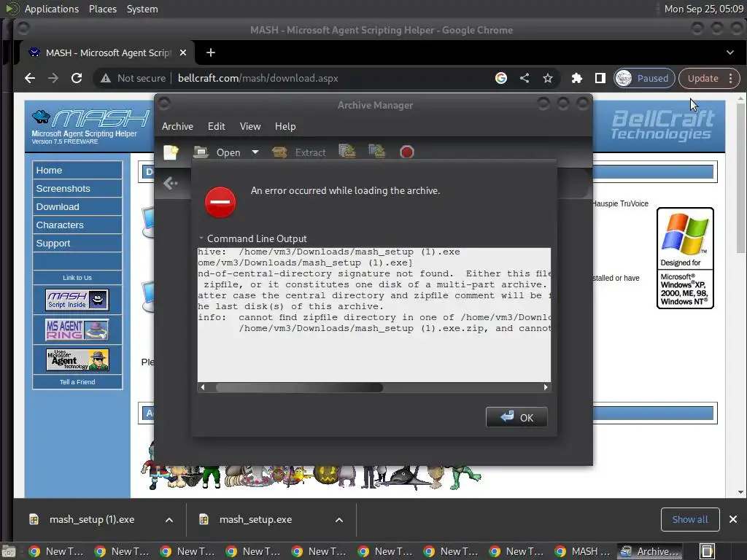Click the output scrollbar right arrow
747x560 pixels.
(546, 387)
